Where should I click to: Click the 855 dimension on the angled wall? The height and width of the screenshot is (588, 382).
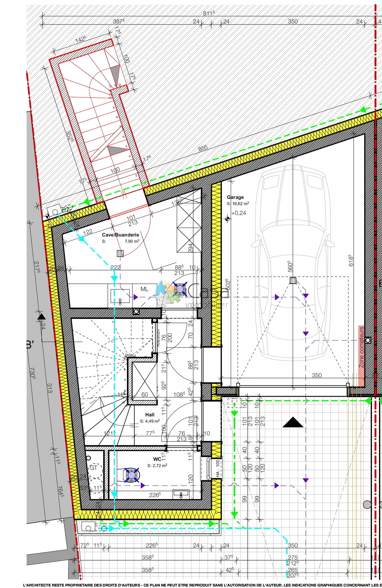[203, 148]
